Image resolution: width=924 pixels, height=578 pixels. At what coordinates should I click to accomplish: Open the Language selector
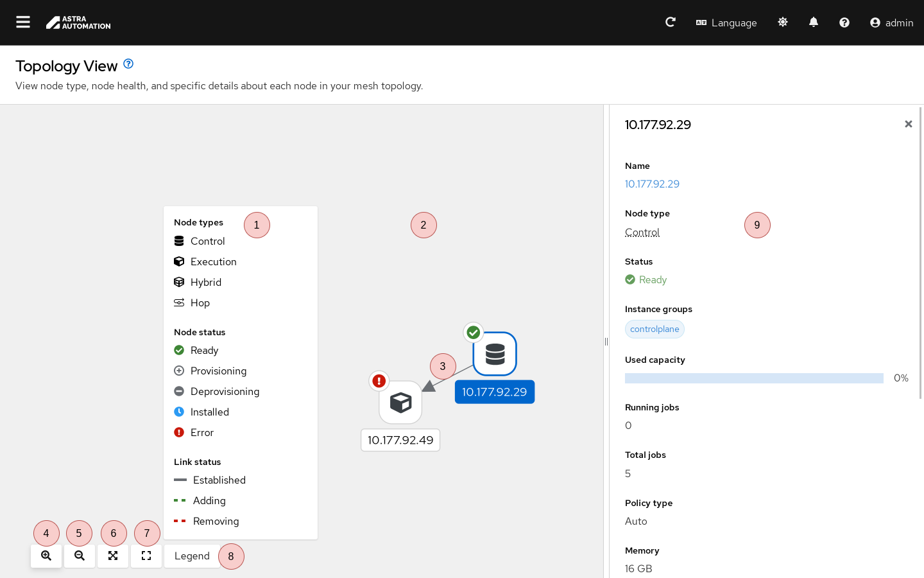click(x=726, y=22)
